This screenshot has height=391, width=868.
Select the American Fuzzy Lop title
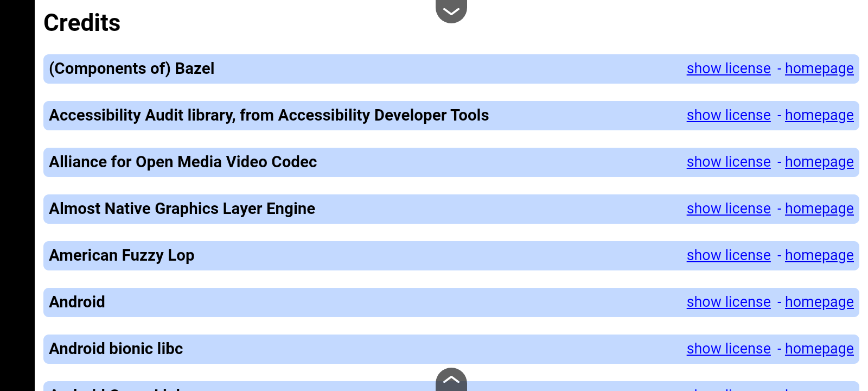(122, 255)
